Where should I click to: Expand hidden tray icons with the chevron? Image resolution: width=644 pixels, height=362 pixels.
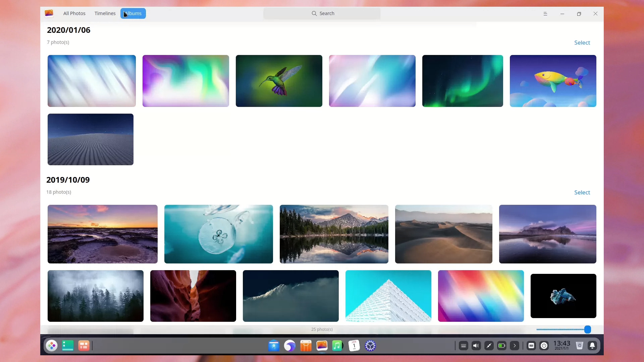click(x=514, y=346)
